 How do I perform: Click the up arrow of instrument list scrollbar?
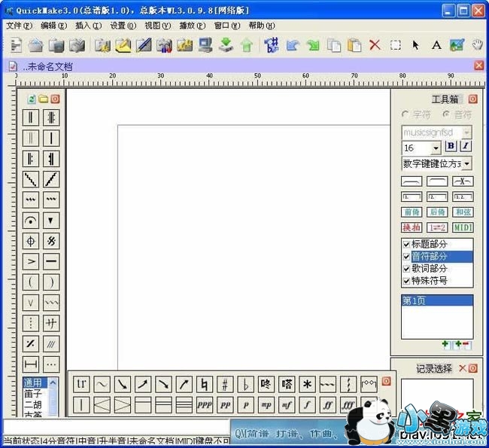[x=53, y=382]
